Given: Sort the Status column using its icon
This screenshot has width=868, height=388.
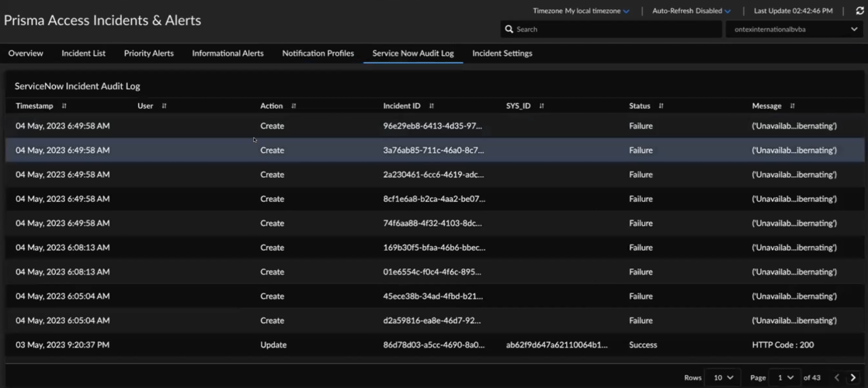Looking at the screenshot, I should tap(661, 106).
